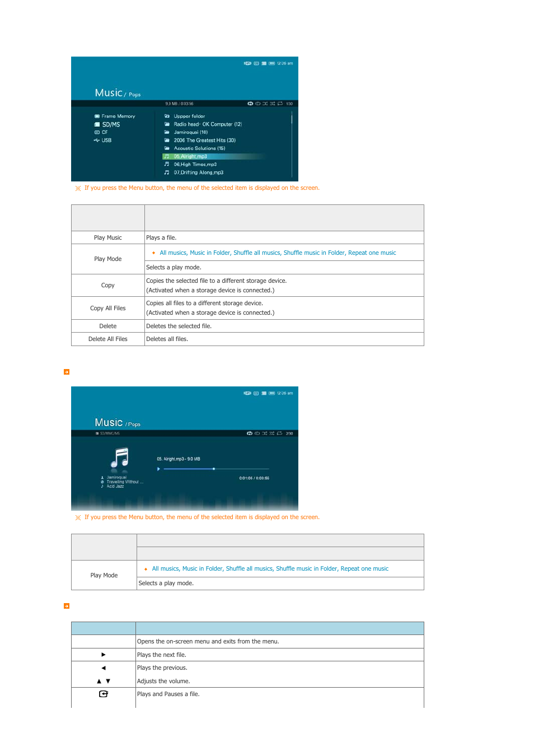Click the progress bar position handle

tap(214, 469)
